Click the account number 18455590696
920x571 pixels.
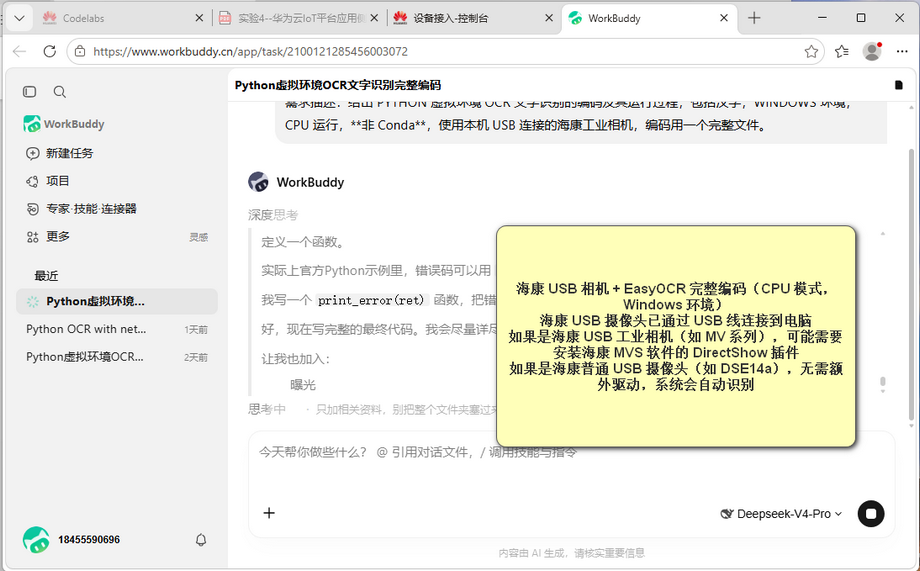[x=89, y=539]
